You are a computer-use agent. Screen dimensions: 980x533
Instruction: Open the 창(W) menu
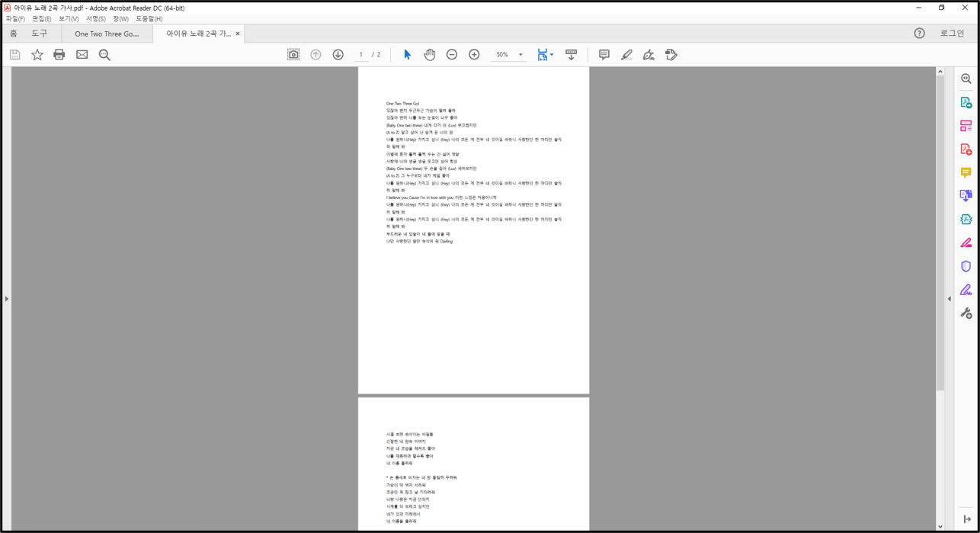[x=121, y=19]
